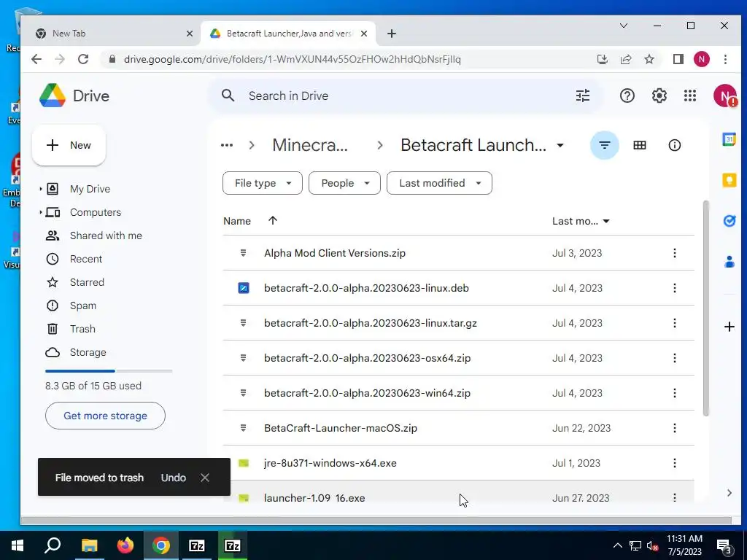Open Starred items section

(x=87, y=282)
